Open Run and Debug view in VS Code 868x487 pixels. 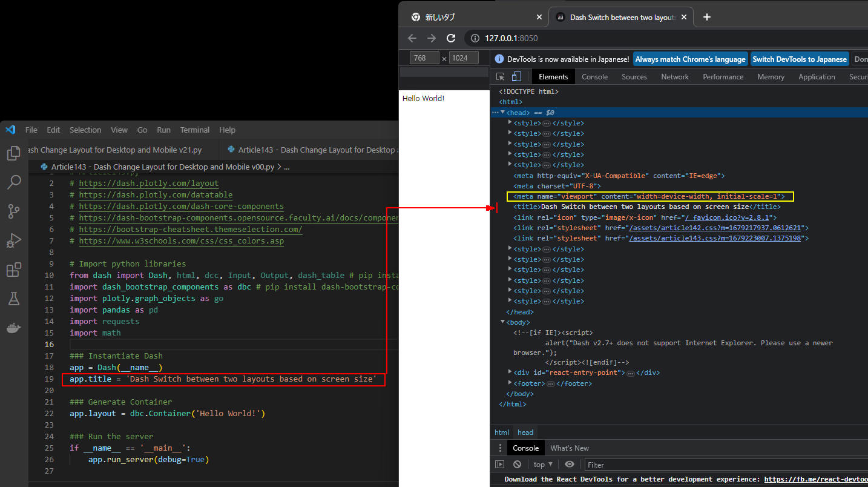click(x=13, y=240)
